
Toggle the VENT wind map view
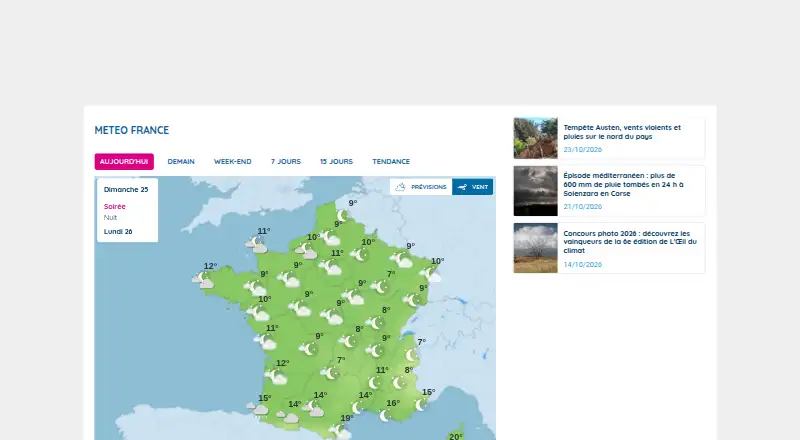(x=472, y=187)
